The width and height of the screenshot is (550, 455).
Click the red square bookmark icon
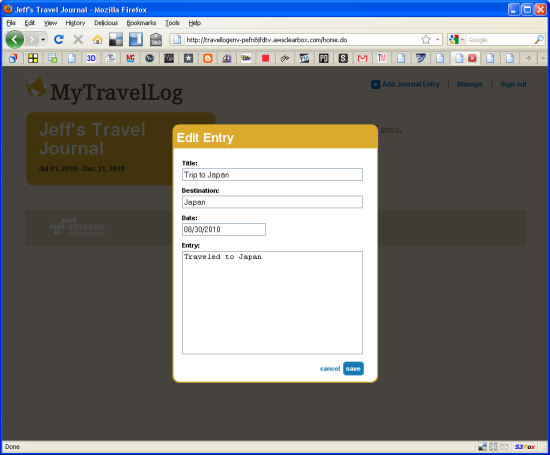click(266, 58)
